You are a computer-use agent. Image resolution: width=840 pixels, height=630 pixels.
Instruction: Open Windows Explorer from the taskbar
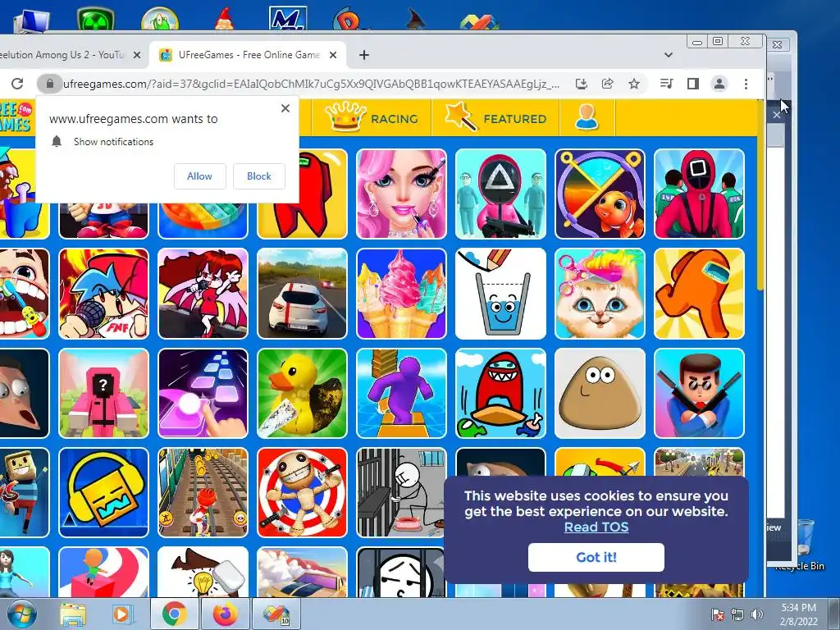pos(73,614)
